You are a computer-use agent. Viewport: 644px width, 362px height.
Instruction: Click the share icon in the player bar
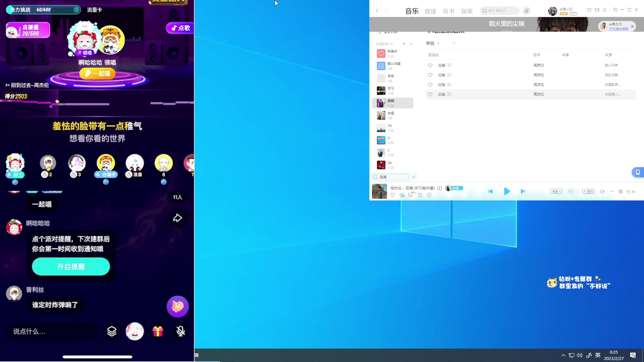(420, 195)
